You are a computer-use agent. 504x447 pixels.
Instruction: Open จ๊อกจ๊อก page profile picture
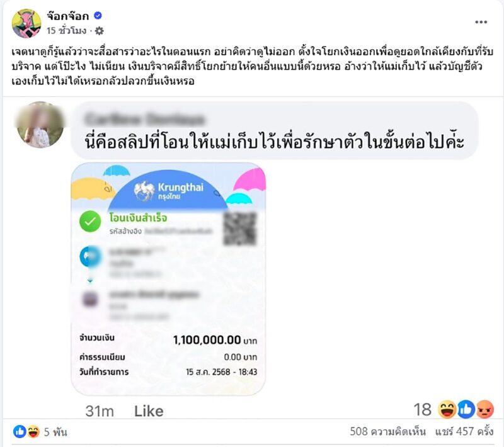tap(26, 23)
